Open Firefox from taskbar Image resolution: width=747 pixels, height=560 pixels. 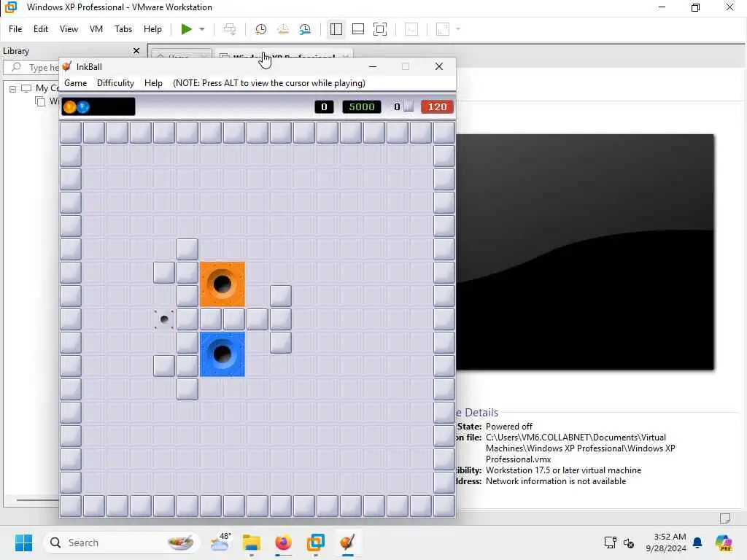(283, 542)
